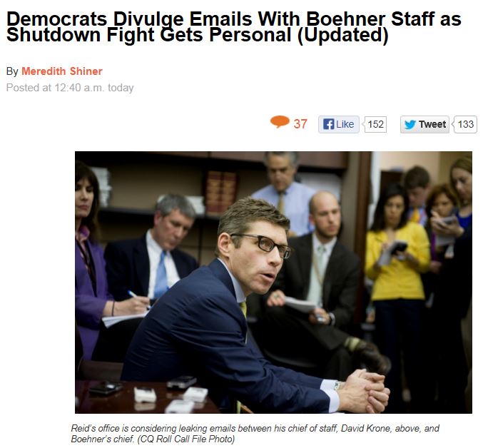Open the 37 comments count
This screenshot has height=448, width=483.
pos(300,124)
